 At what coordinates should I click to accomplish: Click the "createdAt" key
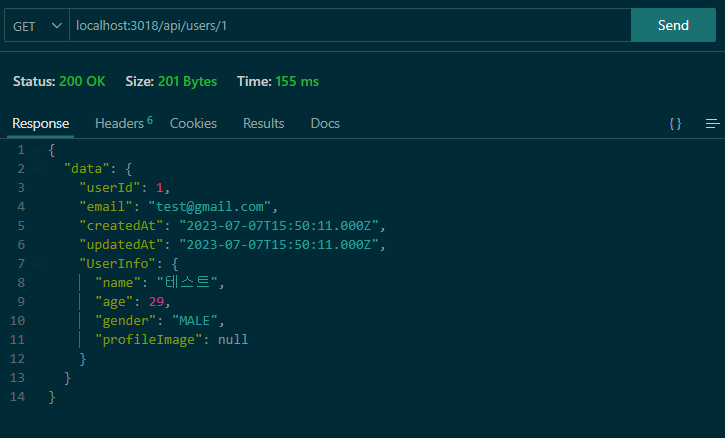(x=121, y=226)
